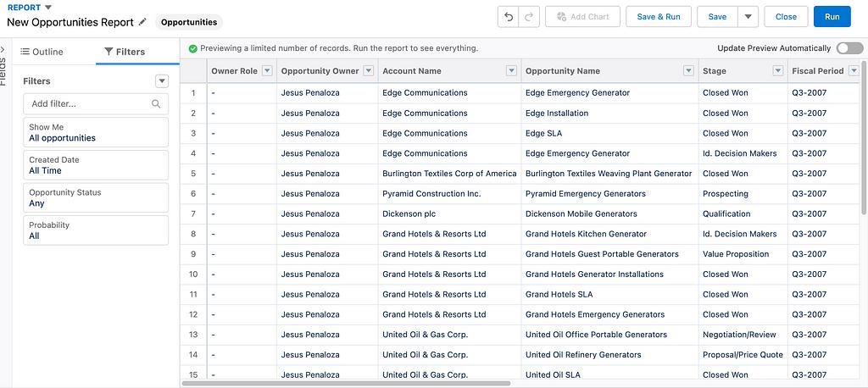Screen dimensions: 868x388
Task: Switch to the Outline tab
Action: tap(42, 52)
